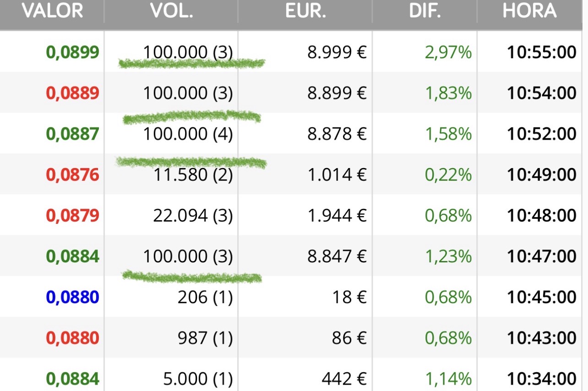
Task: Click the volume 22.094 (3)
Action: pyautogui.click(x=192, y=216)
